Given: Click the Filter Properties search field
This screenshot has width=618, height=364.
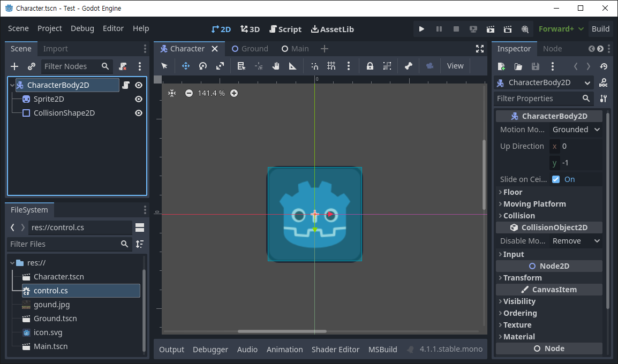Looking at the screenshot, I should (544, 98).
